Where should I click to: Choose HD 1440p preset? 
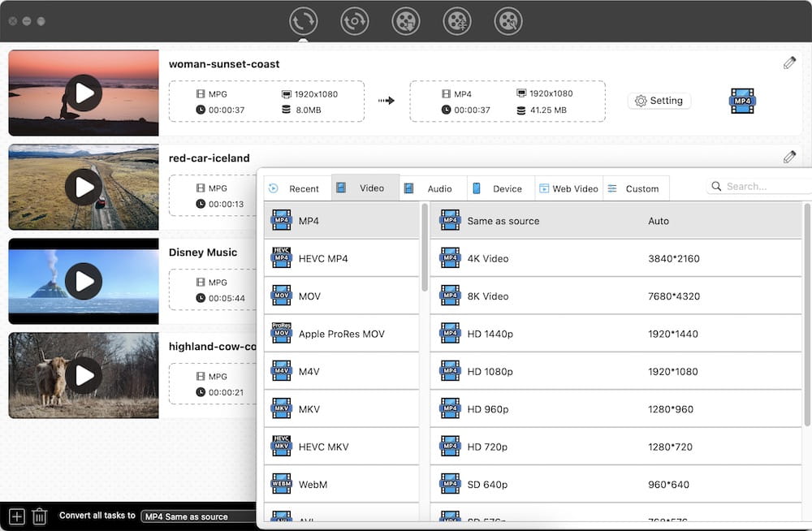tap(615, 335)
